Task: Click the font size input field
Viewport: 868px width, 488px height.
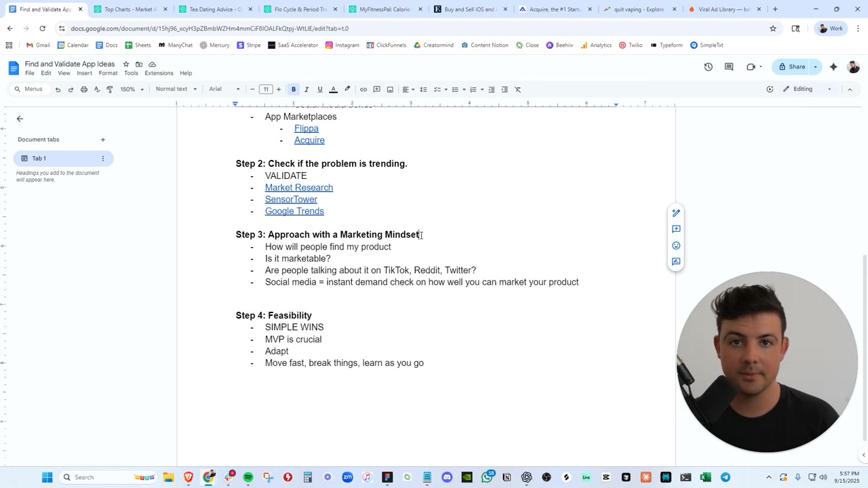Action: pyautogui.click(x=266, y=89)
